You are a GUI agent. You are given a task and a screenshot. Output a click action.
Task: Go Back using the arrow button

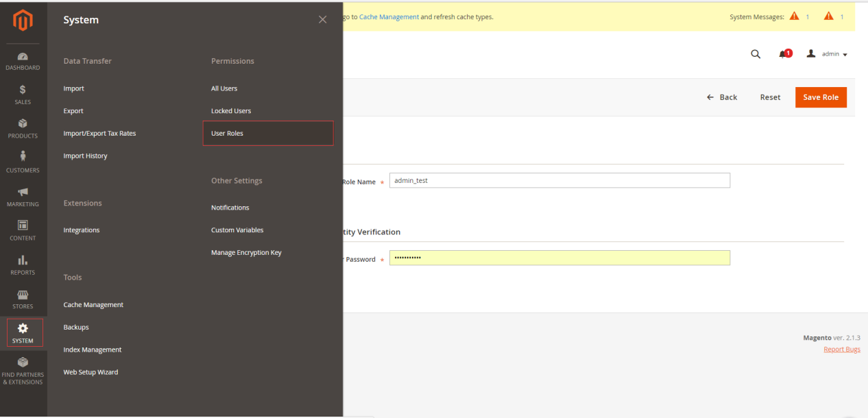pos(722,97)
